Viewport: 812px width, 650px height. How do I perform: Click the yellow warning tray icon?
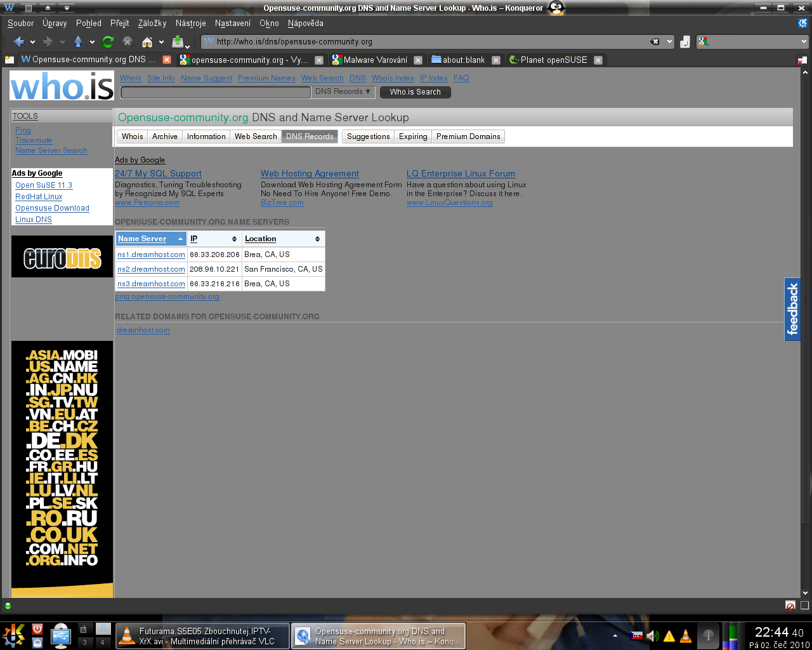pyautogui.click(x=669, y=636)
